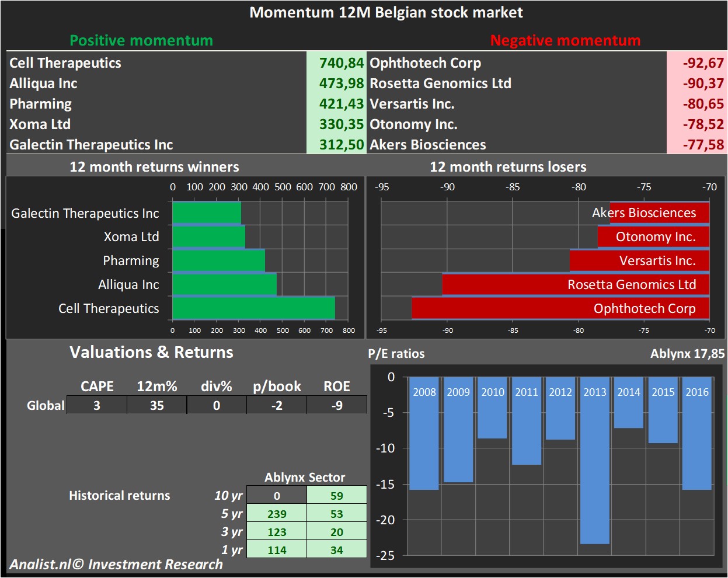The height and width of the screenshot is (578, 728).
Task: Click the green Cell Therapeutics bar in winners chart
Action: [x=253, y=308]
